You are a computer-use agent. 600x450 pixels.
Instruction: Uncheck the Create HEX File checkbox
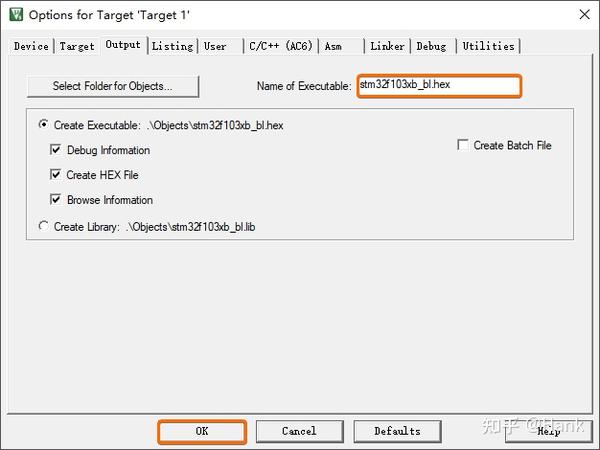point(55,174)
